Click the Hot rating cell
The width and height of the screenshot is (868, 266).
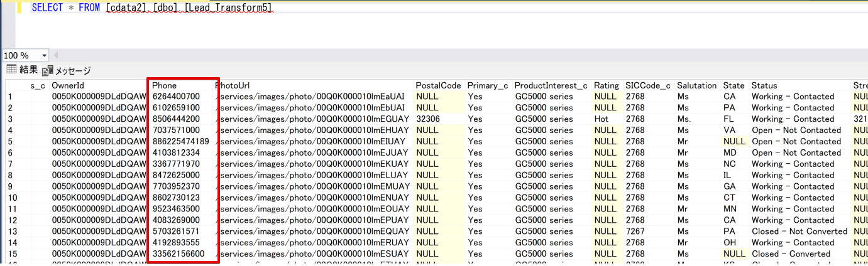click(602, 119)
